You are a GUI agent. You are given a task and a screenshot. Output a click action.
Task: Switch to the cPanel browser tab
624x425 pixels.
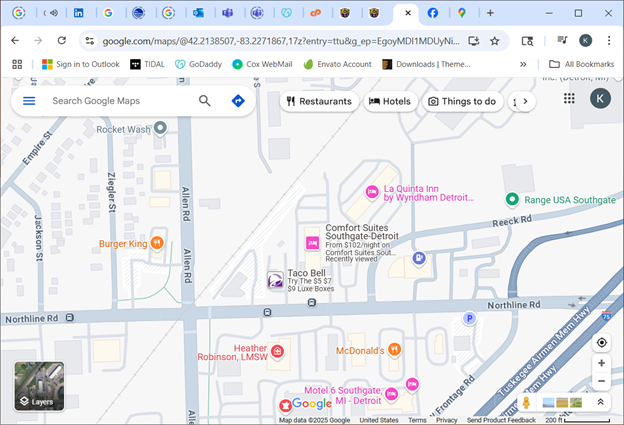coord(316,13)
